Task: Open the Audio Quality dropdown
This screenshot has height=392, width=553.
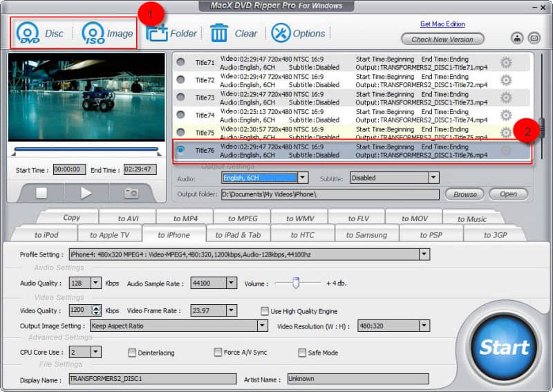Action: coord(96,283)
